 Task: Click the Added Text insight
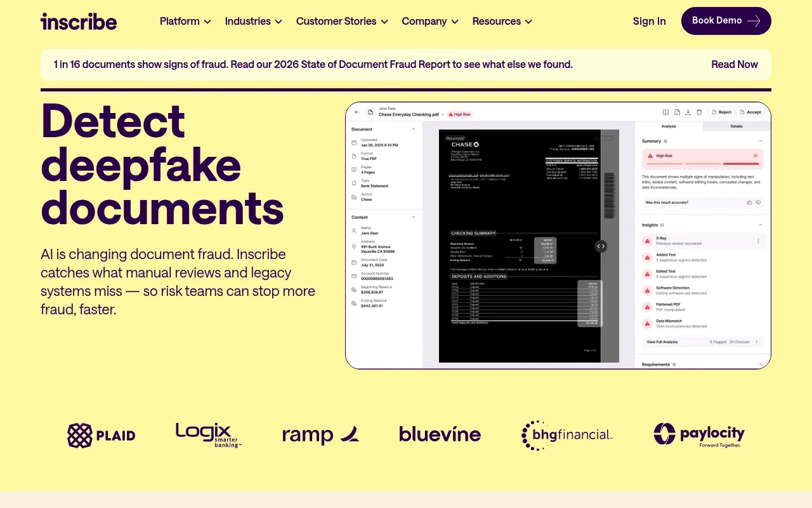pos(702,257)
